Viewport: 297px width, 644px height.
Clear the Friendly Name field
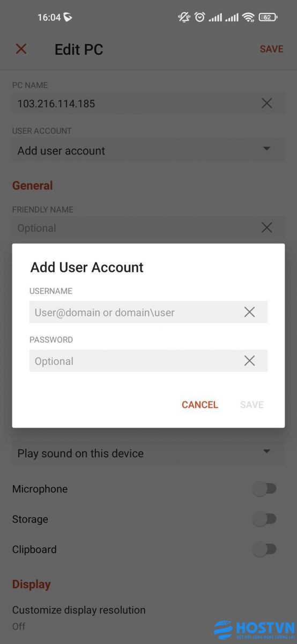coord(266,228)
